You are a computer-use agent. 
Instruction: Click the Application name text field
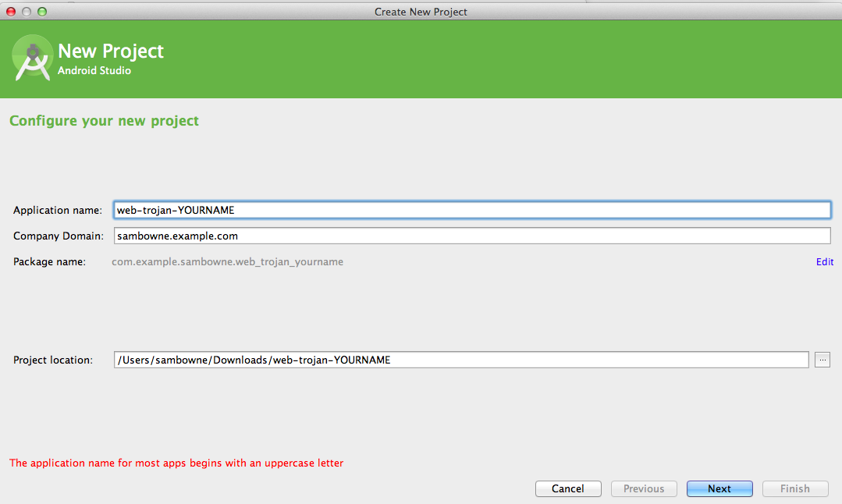tap(472, 210)
